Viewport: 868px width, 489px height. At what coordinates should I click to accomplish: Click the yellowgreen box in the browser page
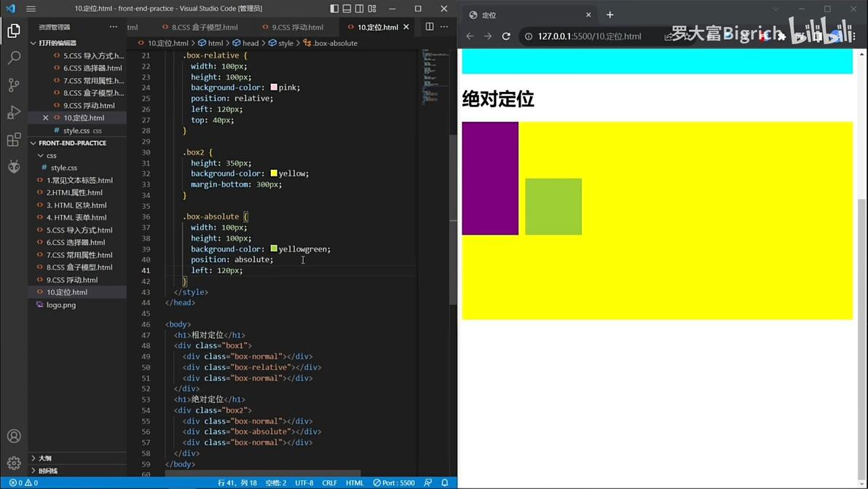(553, 206)
